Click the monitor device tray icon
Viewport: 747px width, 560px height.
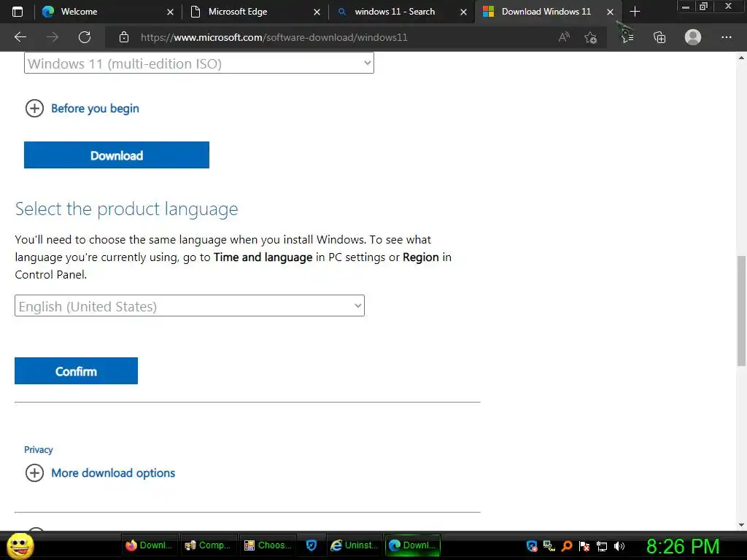click(602, 546)
